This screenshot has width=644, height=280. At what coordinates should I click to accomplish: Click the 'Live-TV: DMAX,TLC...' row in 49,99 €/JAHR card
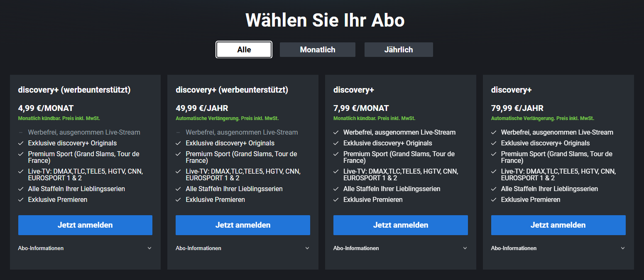click(243, 175)
